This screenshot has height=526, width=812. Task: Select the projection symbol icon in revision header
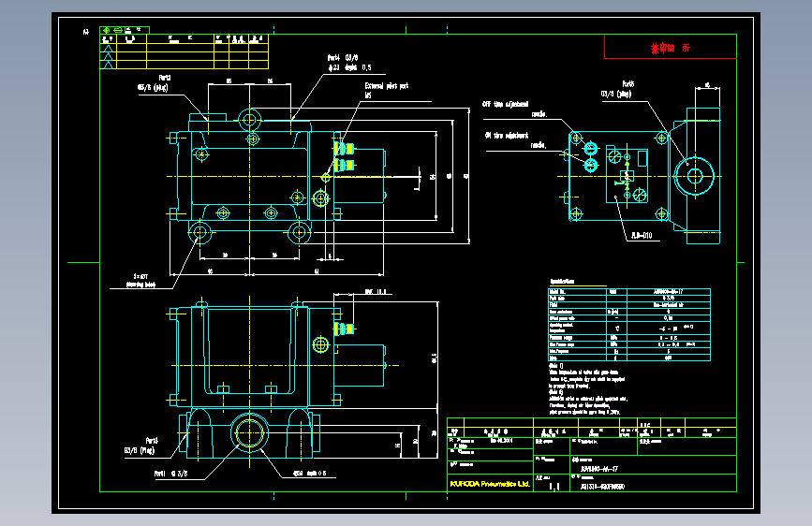(x=111, y=30)
